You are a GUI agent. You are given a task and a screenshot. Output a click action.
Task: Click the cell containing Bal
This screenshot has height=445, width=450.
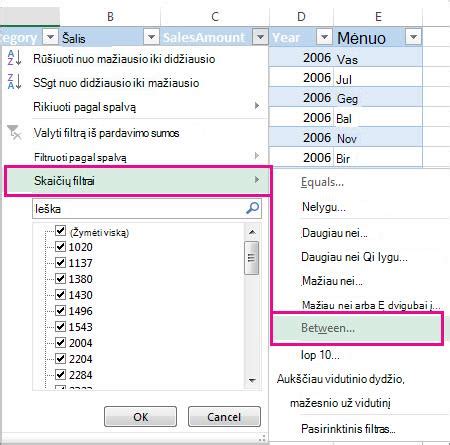click(x=378, y=117)
